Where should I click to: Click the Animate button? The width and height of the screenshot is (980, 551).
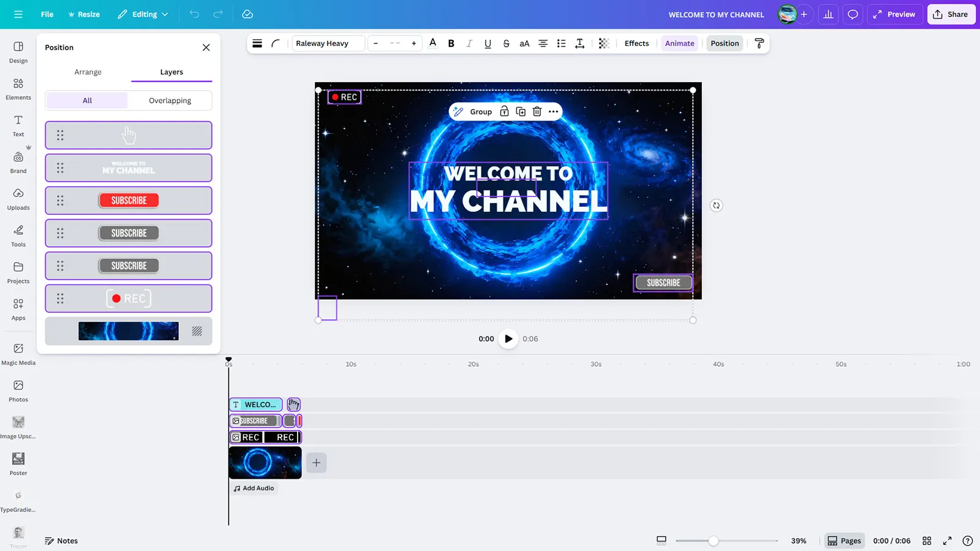tap(679, 43)
